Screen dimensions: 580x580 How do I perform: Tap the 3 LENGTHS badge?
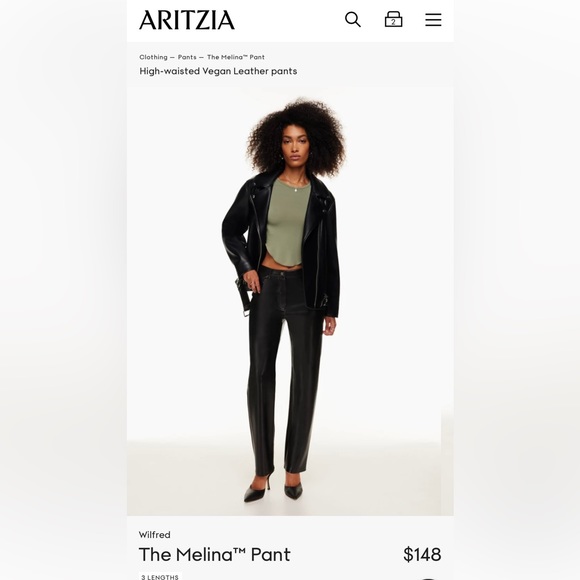coord(160,576)
